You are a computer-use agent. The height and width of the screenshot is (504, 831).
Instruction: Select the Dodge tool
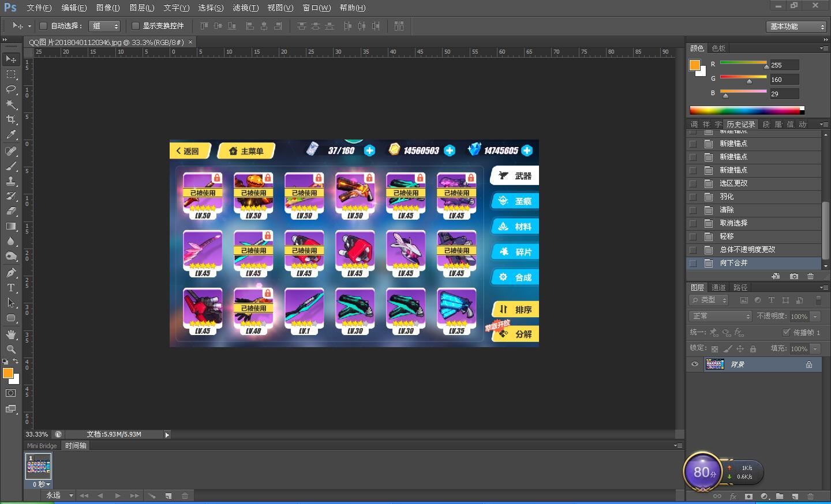click(11, 256)
